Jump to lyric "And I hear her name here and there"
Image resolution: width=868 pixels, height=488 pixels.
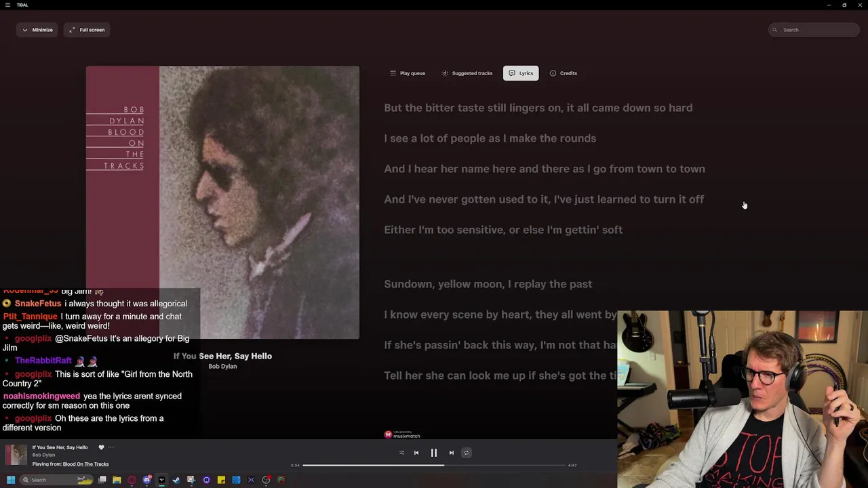pyautogui.click(x=545, y=169)
